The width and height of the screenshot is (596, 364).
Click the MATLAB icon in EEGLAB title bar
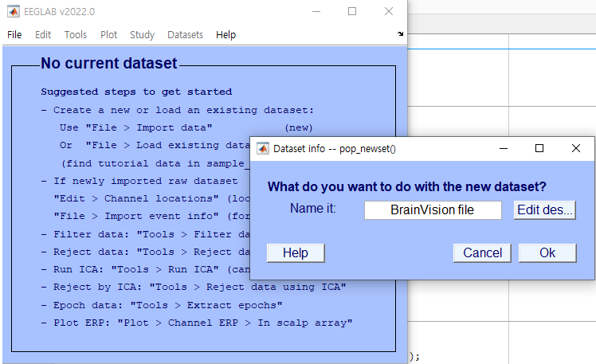[14, 11]
